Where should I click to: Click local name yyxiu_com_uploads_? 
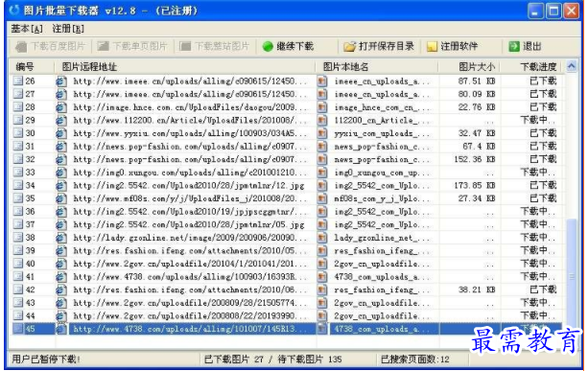point(382,133)
